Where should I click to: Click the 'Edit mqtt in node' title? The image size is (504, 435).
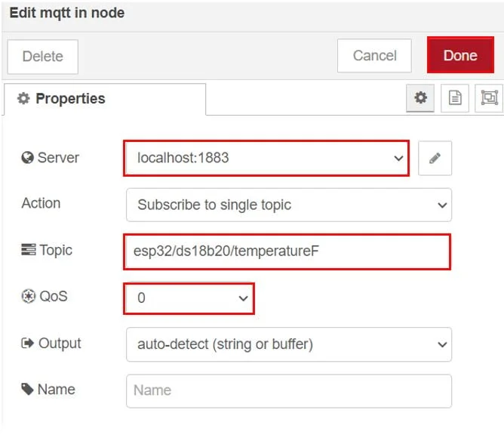(x=67, y=13)
